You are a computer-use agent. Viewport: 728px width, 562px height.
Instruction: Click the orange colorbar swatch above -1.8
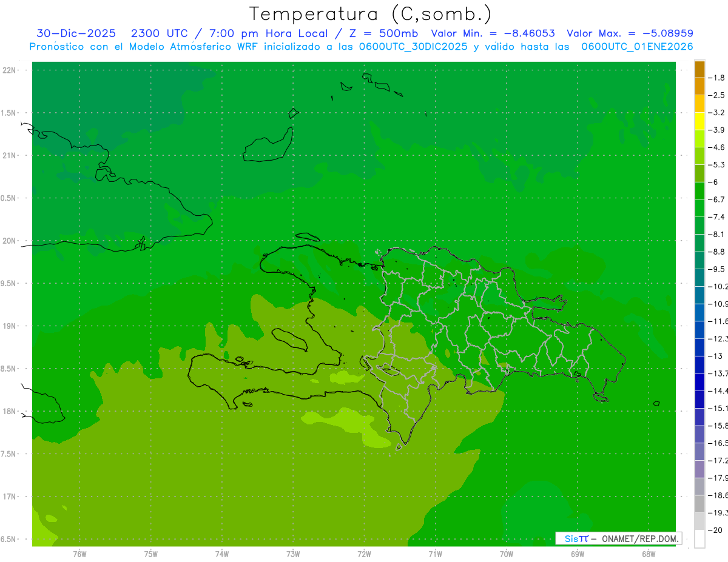pyautogui.click(x=699, y=69)
